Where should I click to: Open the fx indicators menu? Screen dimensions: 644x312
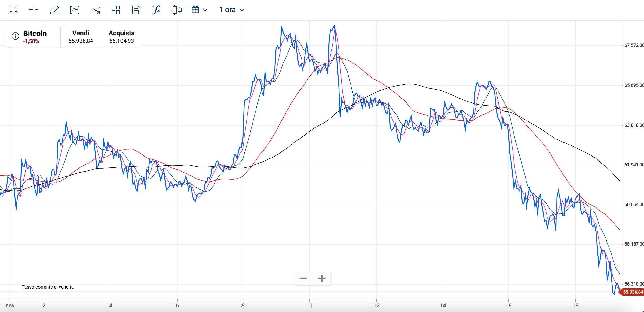point(156,10)
